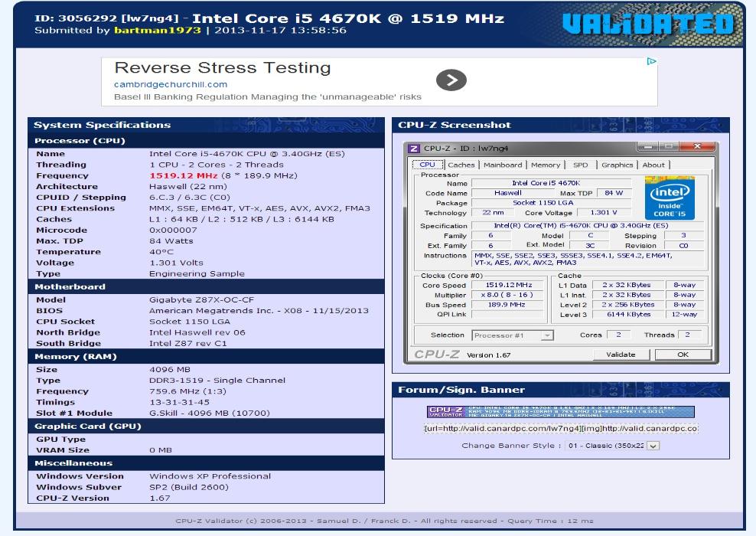Minimize the CPU-Z window
Image resolution: width=756 pixels, height=536 pixels.
click(x=647, y=145)
